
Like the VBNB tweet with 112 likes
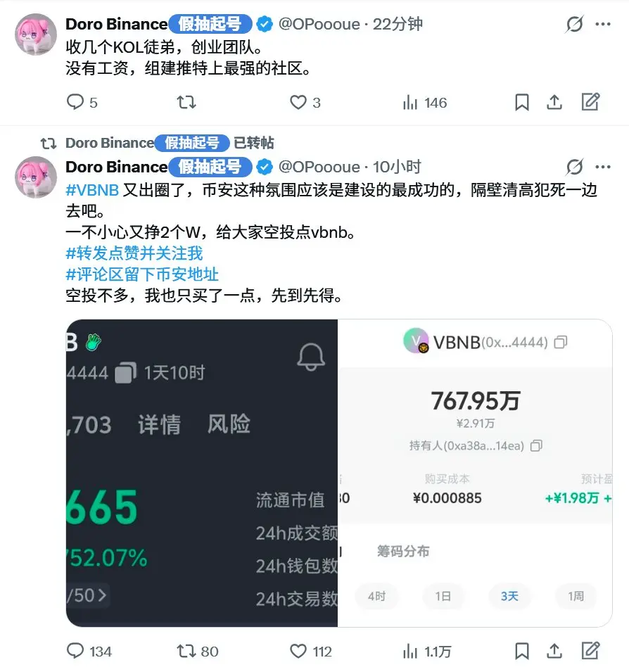tap(311, 652)
